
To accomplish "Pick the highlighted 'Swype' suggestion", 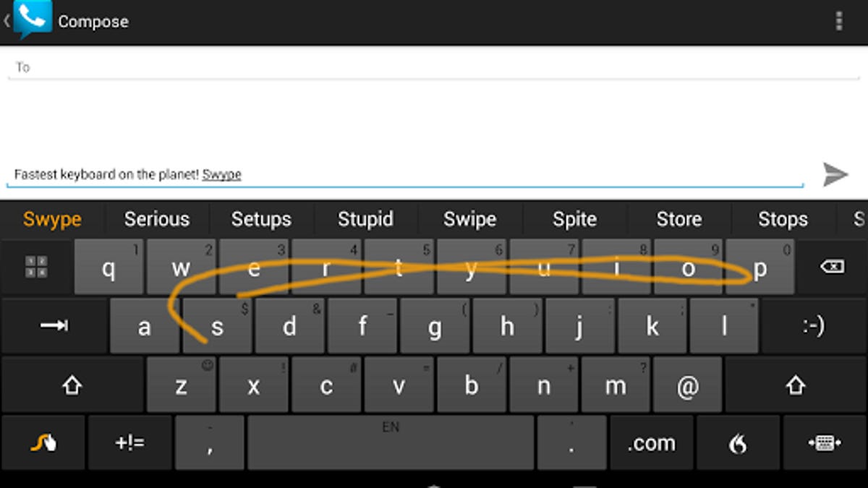I will point(52,219).
